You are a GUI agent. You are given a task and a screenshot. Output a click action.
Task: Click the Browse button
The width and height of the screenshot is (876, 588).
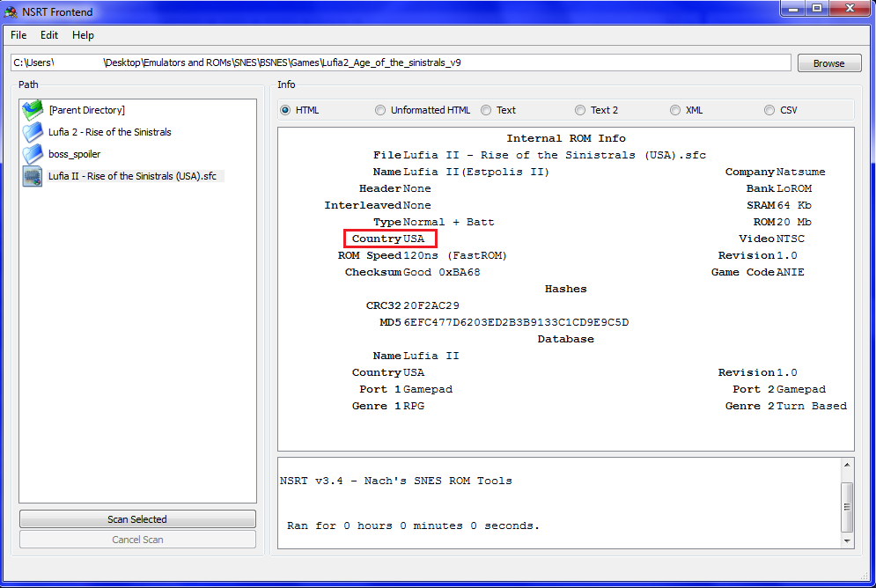[x=829, y=63]
